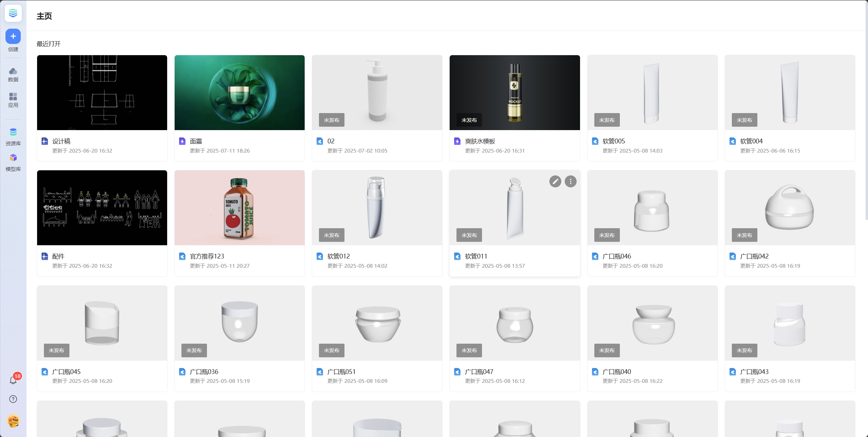
Task: Click the 未发布 badge on 软管004
Action: [x=744, y=120]
